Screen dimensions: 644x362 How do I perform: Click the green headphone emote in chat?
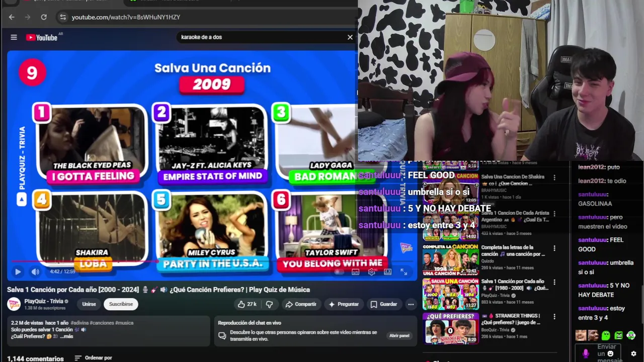(631, 335)
